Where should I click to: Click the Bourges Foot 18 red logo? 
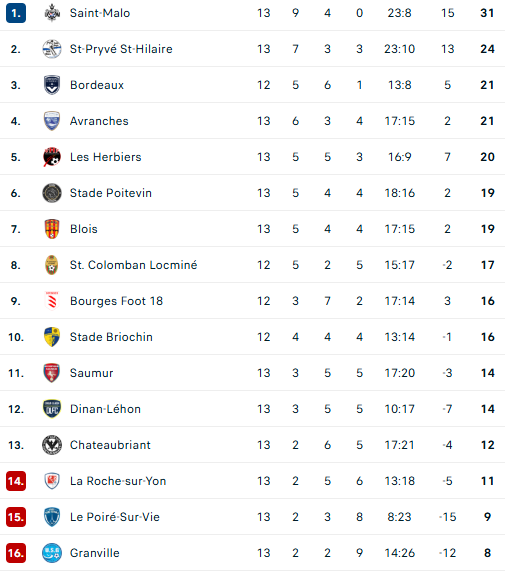(x=52, y=301)
